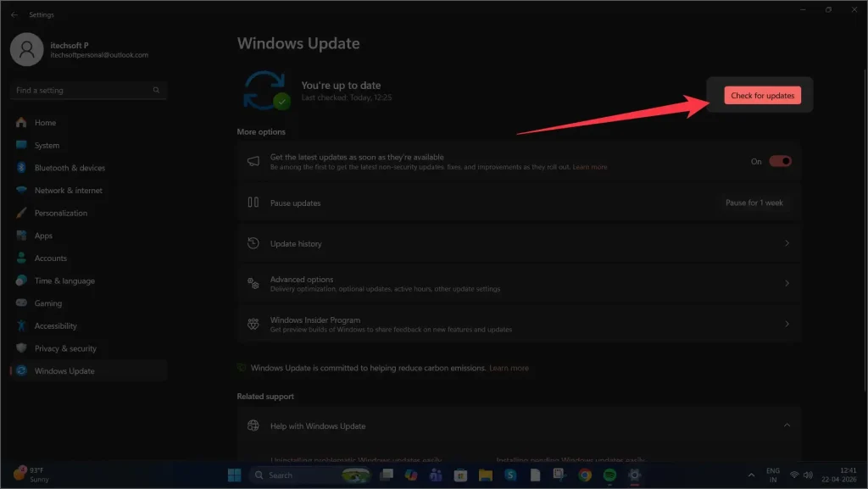
Task: Open Task View from taskbar
Action: coord(387,475)
